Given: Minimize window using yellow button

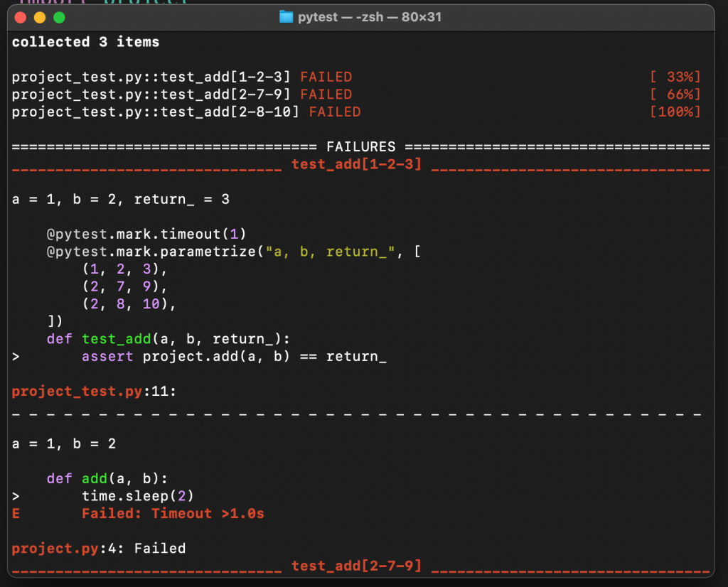Looking at the screenshot, I should (x=40, y=18).
